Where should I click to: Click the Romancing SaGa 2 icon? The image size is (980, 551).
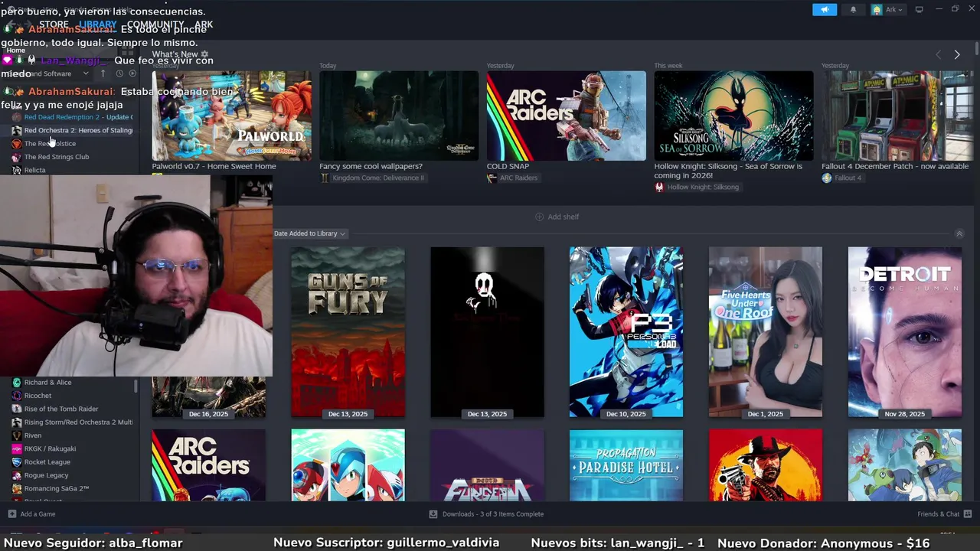click(17, 488)
